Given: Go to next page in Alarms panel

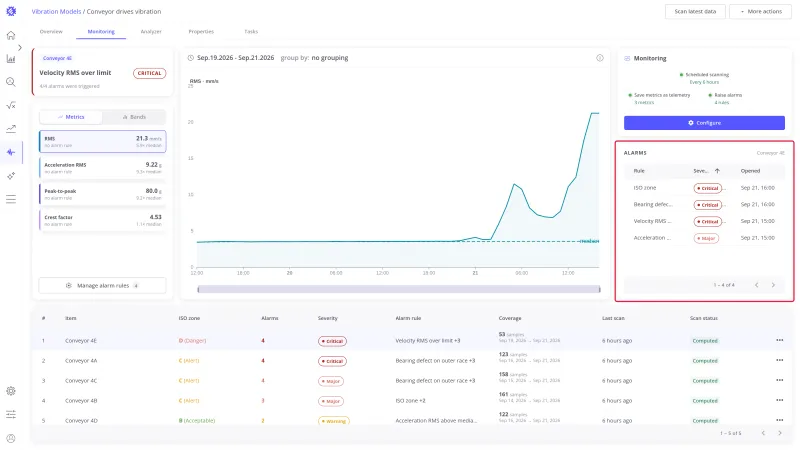Looking at the screenshot, I should (x=773, y=285).
